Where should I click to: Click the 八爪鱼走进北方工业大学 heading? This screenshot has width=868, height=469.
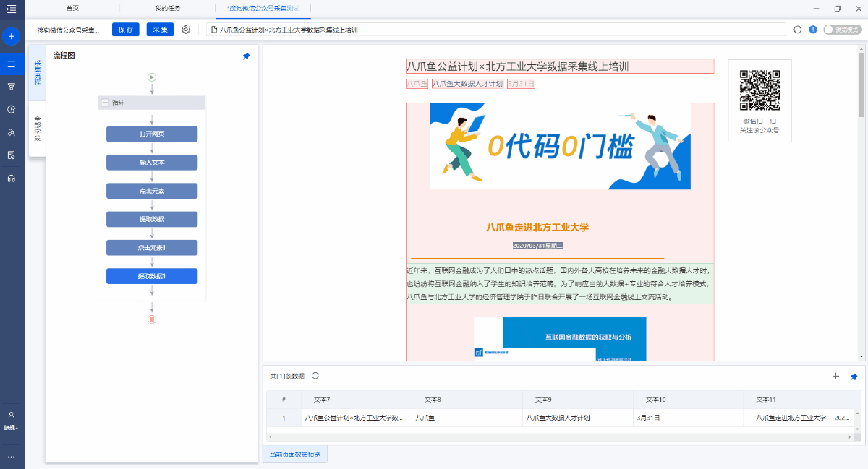click(x=537, y=227)
